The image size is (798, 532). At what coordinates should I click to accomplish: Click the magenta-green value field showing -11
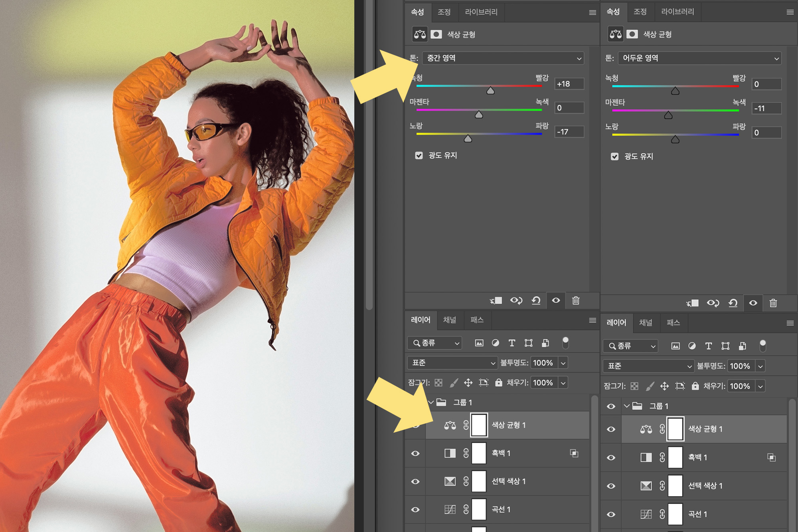click(x=766, y=108)
